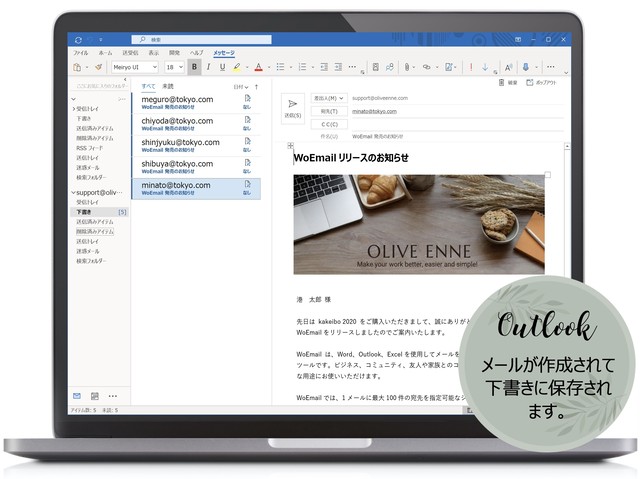Click the ポップアウト pop-out button

[541, 83]
